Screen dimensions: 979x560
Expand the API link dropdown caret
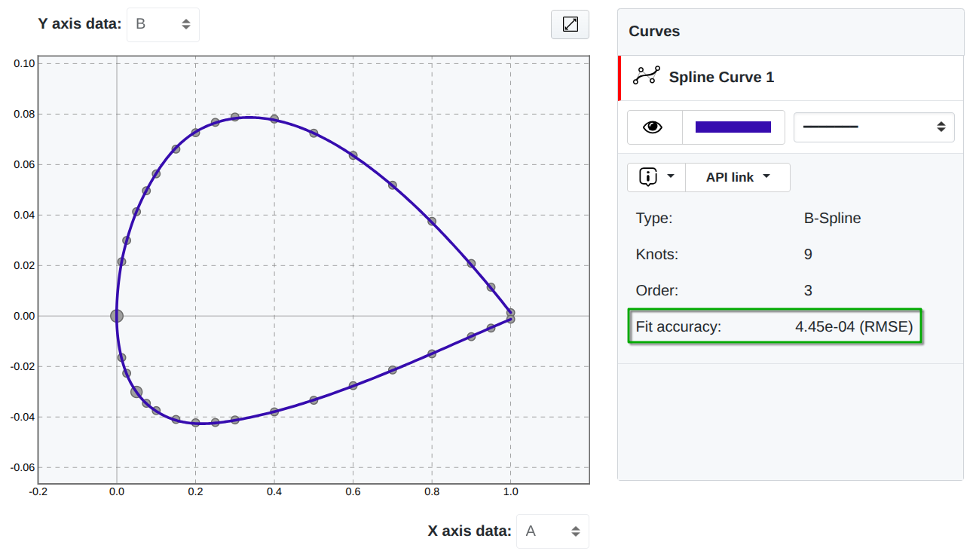[766, 177]
